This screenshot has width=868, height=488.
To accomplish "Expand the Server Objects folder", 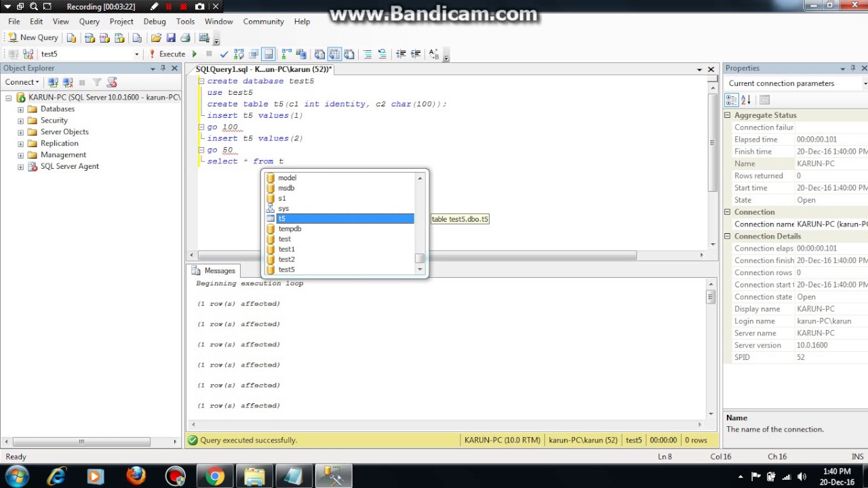I will (x=20, y=132).
